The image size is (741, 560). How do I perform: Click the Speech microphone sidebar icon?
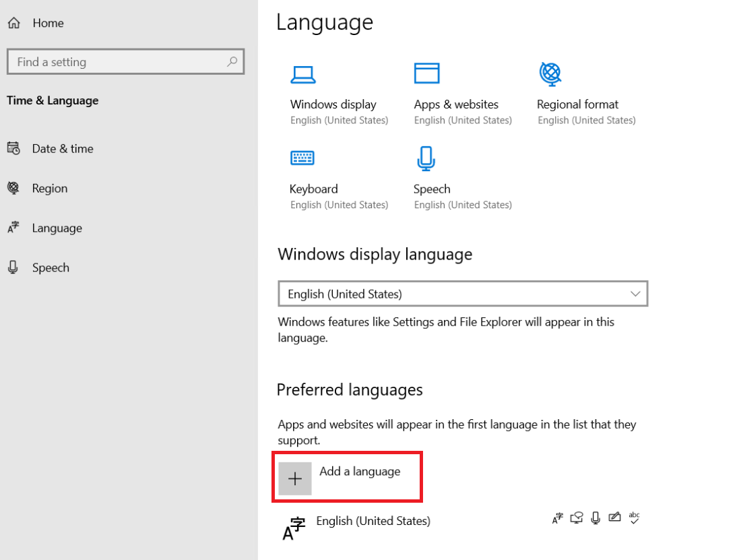13,268
